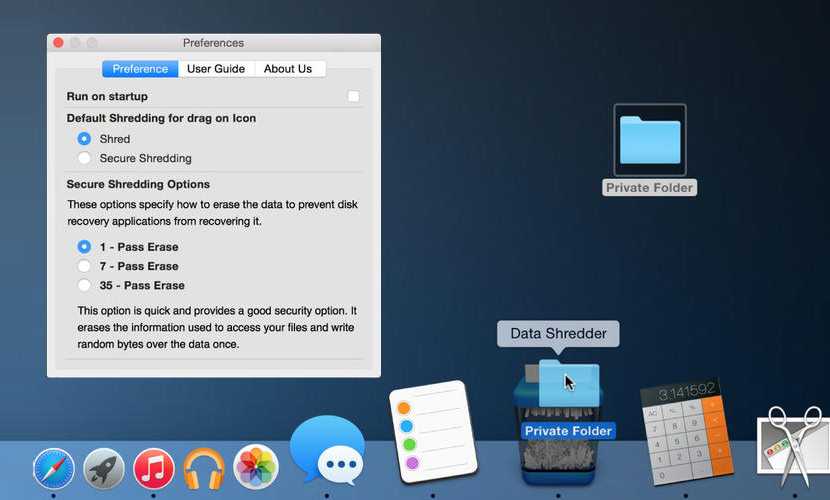This screenshot has height=500, width=830.
Task: Select 1 - Pass Erase option
Action: pyautogui.click(x=84, y=247)
